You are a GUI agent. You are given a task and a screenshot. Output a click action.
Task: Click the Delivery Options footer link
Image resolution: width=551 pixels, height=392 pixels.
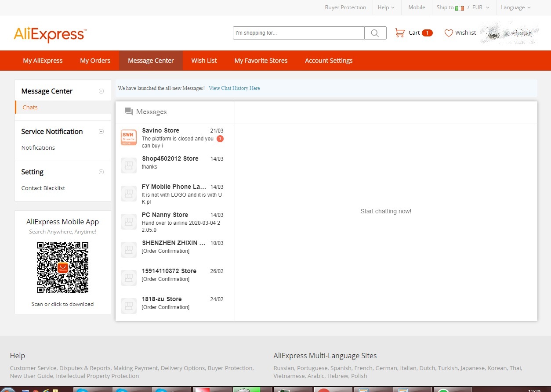[x=183, y=368]
